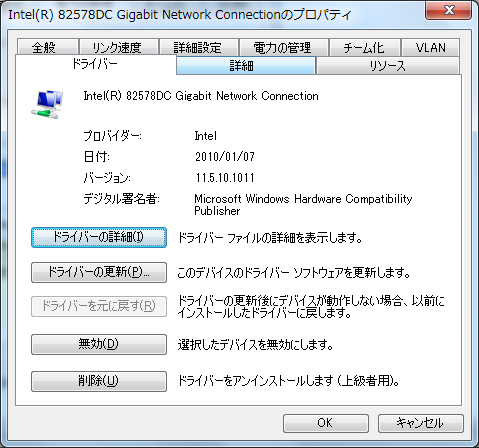Select the 電力の管理 tab

click(284, 47)
